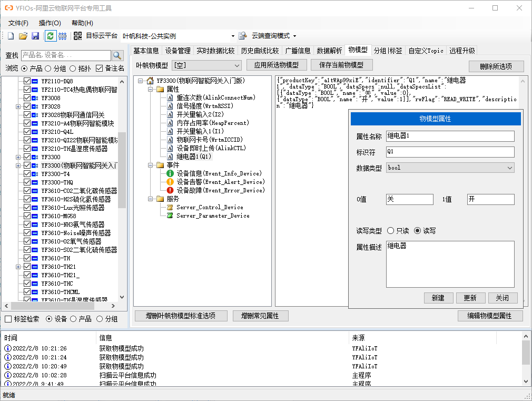Image resolution: width=532 pixels, height=401 pixels.
Task: Click the QR code toolbar icon
Action: pyautogui.click(x=78, y=36)
